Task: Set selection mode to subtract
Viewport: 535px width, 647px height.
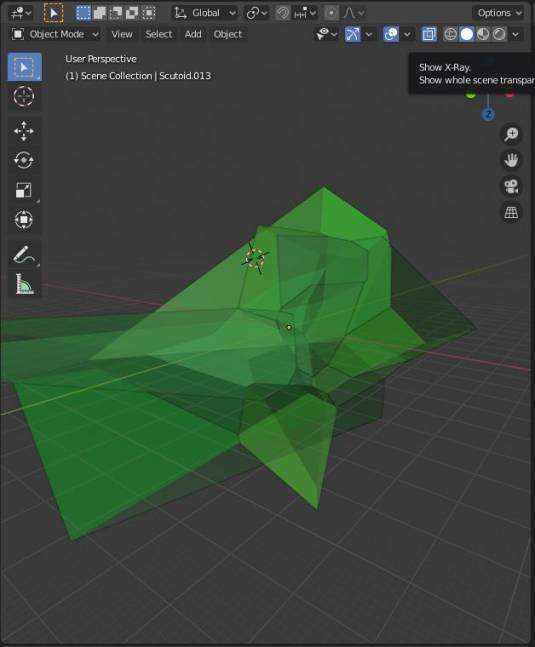Action: click(116, 13)
